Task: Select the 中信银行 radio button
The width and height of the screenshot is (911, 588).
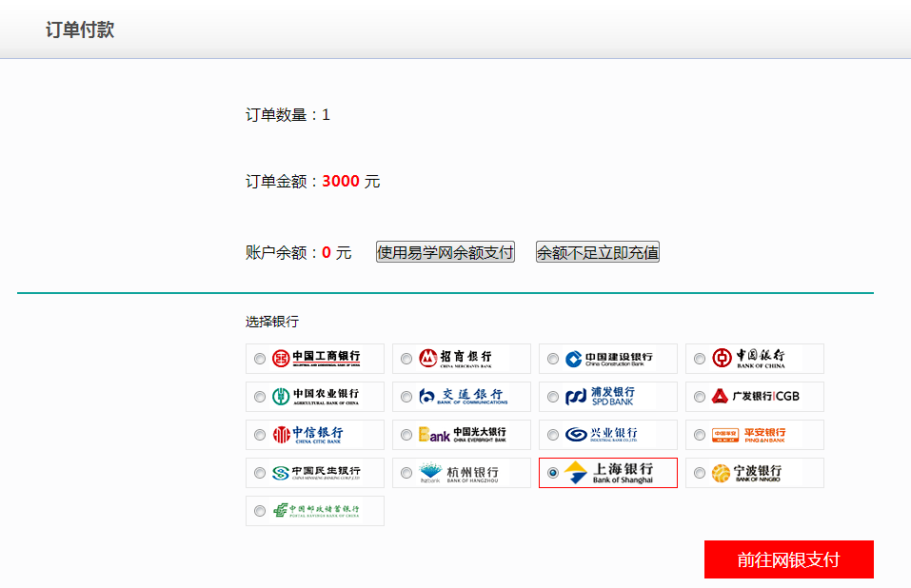Action: click(x=260, y=436)
